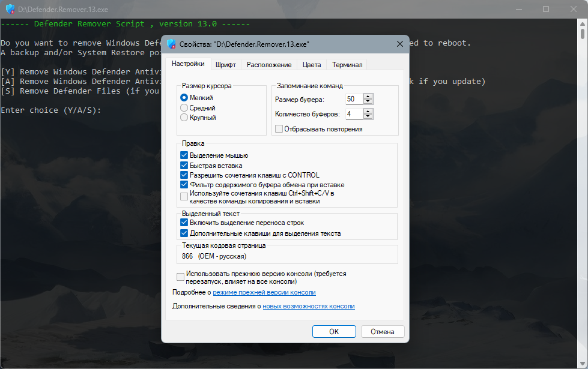Increase Количество буферов with up arrow
Image resolution: width=588 pixels, height=369 pixels.
coord(368,111)
